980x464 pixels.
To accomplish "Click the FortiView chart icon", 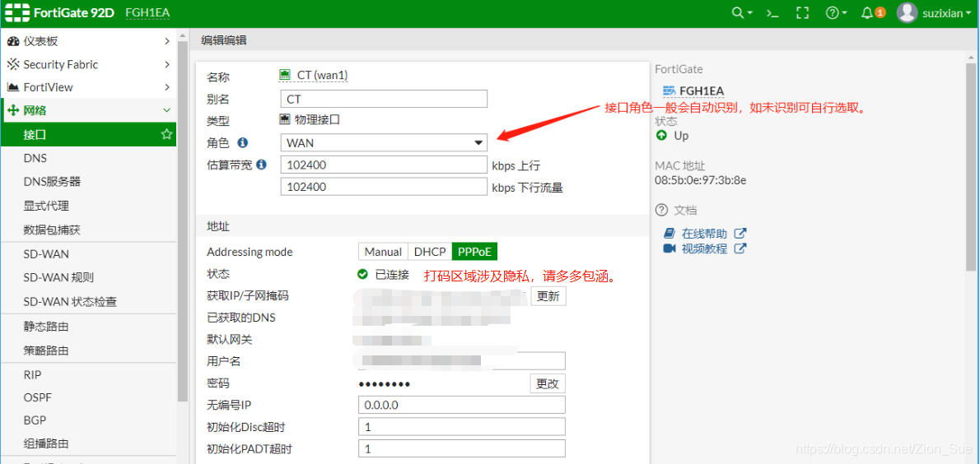I will [x=12, y=87].
